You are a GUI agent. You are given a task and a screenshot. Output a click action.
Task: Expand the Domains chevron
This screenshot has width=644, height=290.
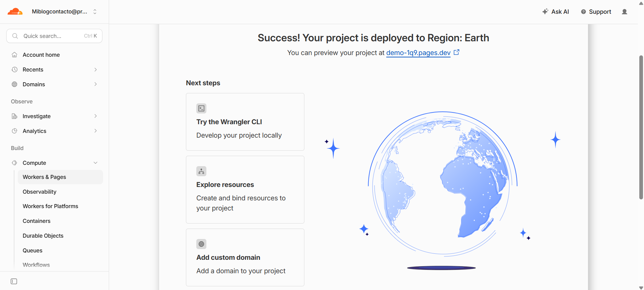pos(96,84)
